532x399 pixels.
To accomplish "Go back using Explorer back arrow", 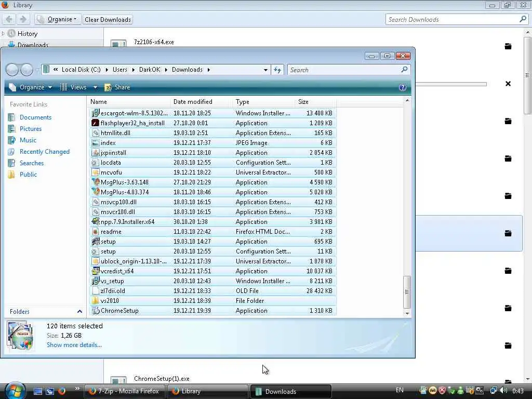I will click(x=12, y=70).
